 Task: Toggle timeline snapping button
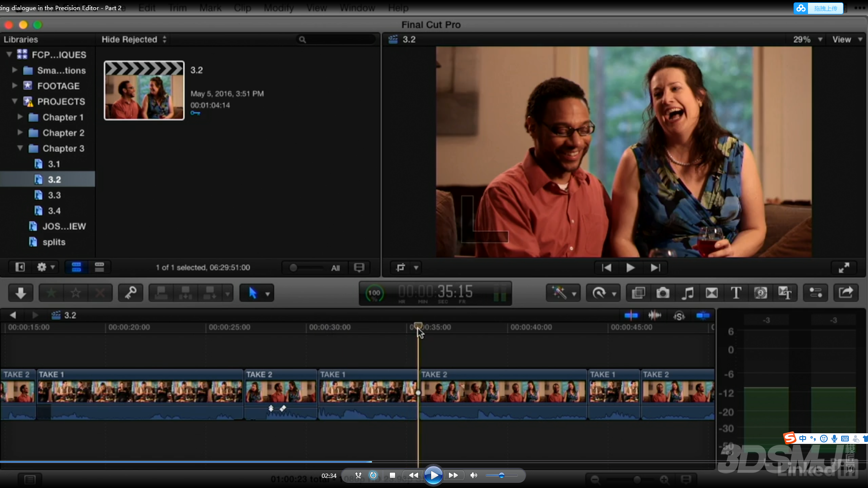(703, 315)
